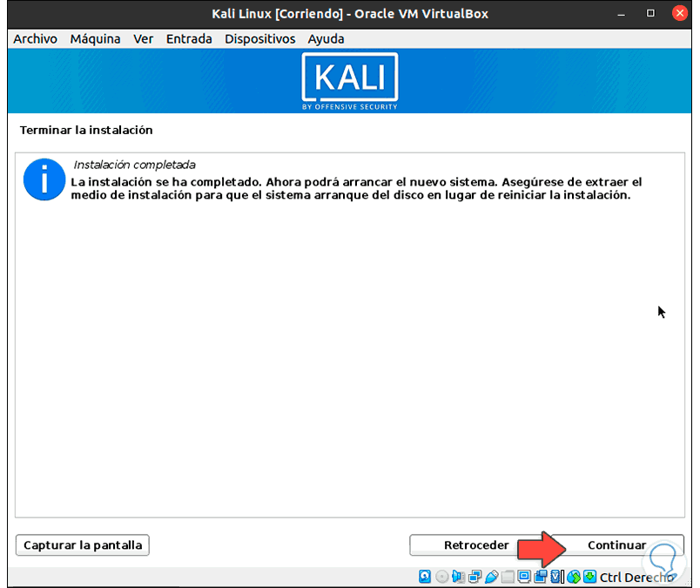
Task: Click the 'Instalación completada' heading
Action: pos(134,165)
